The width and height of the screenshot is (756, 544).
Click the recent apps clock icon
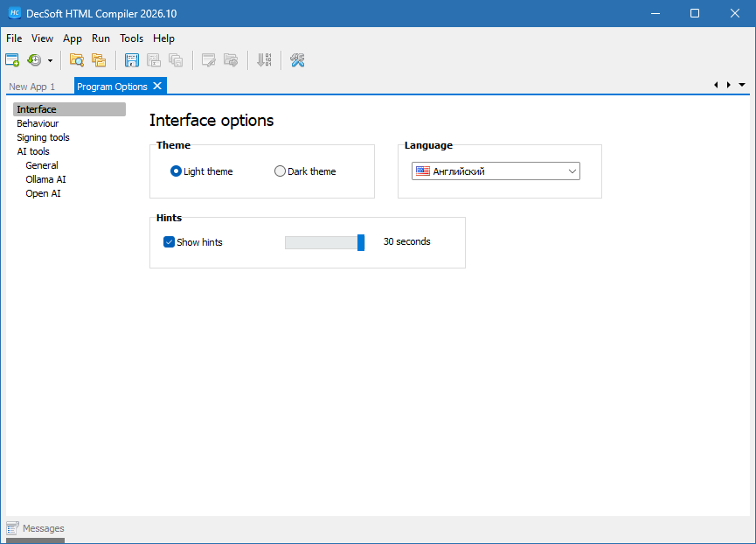(x=34, y=59)
